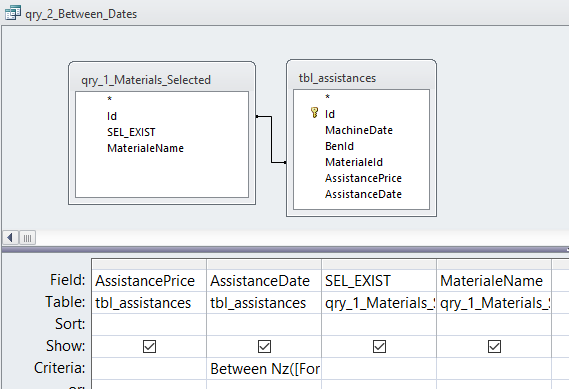
Task: Select MachineDate field in tbl_assistances
Action: (359, 130)
